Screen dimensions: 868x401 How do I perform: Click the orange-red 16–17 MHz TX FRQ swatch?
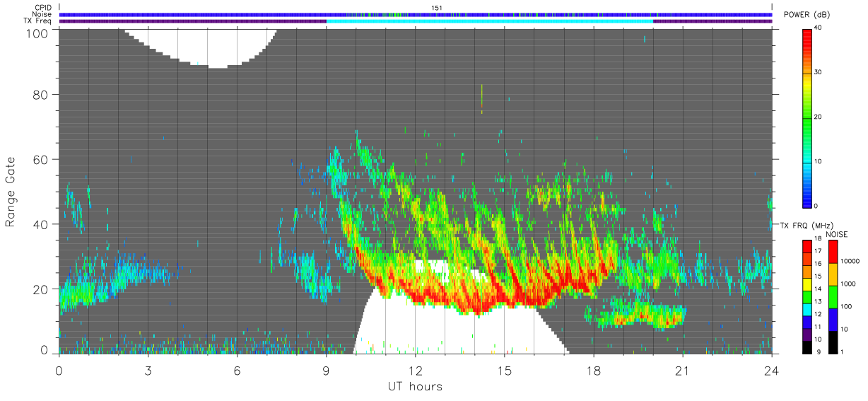pos(808,258)
